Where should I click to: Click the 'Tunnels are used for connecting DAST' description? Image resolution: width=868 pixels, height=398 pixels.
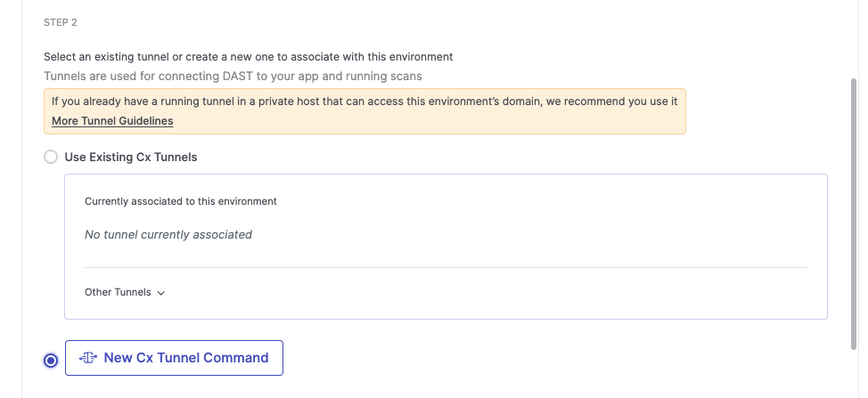pos(233,77)
